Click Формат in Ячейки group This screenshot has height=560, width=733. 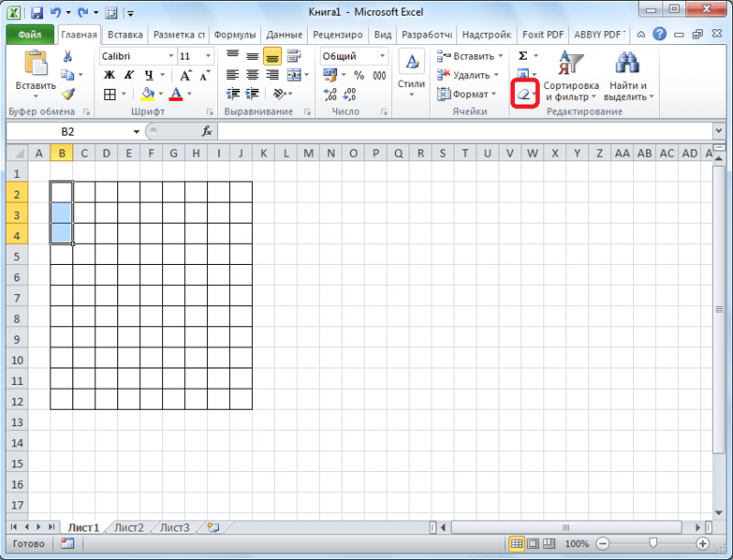click(466, 94)
